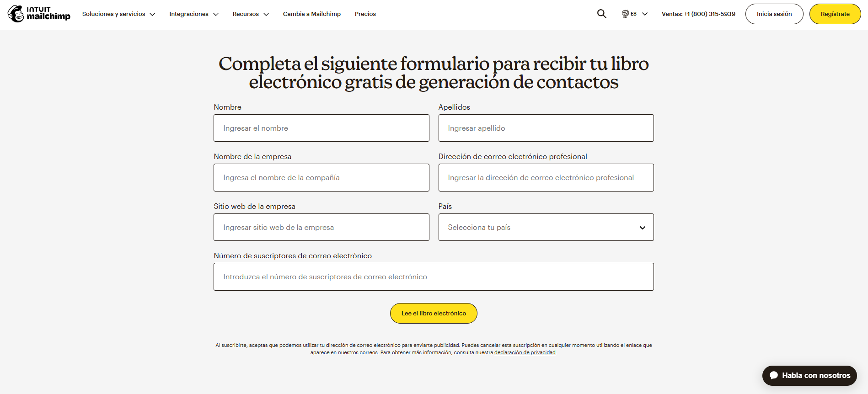Click the chat bubble icon
Image resolution: width=868 pixels, height=394 pixels.
point(774,375)
